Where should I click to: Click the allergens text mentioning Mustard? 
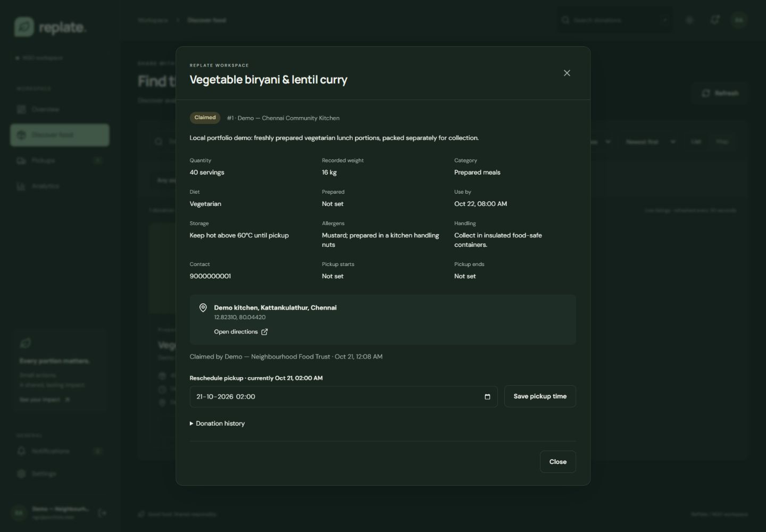pyautogui.click(x=380, y=240)
